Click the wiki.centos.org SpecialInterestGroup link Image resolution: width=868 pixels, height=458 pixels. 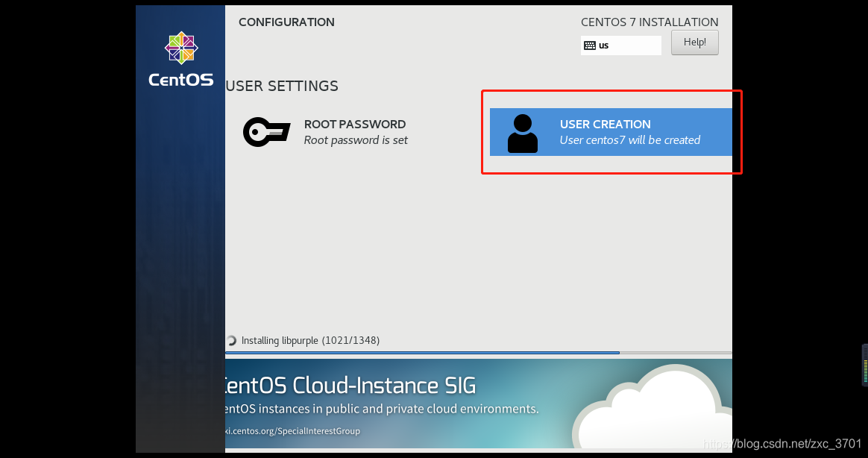292,431
